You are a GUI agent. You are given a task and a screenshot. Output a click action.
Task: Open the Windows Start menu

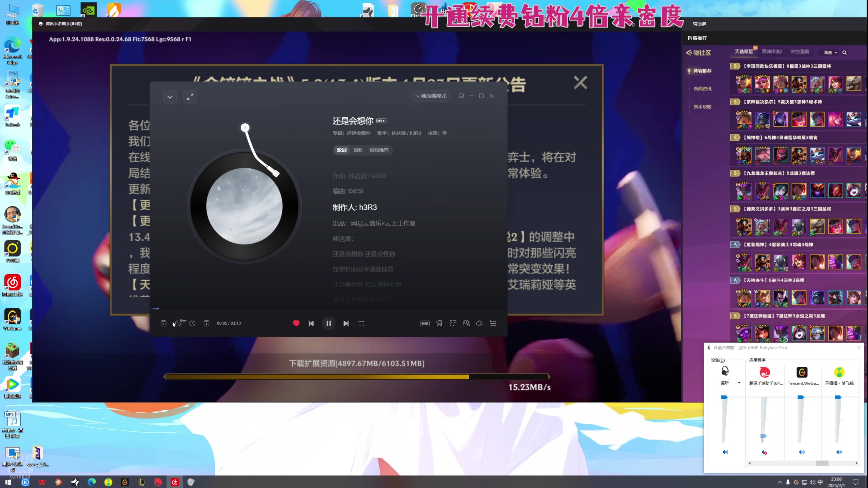point(8,482)
